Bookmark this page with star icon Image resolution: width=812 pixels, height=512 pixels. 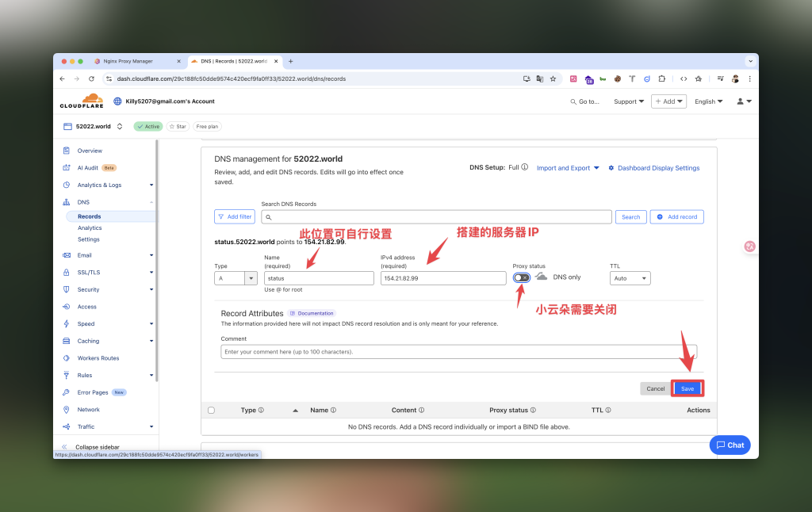553,78
